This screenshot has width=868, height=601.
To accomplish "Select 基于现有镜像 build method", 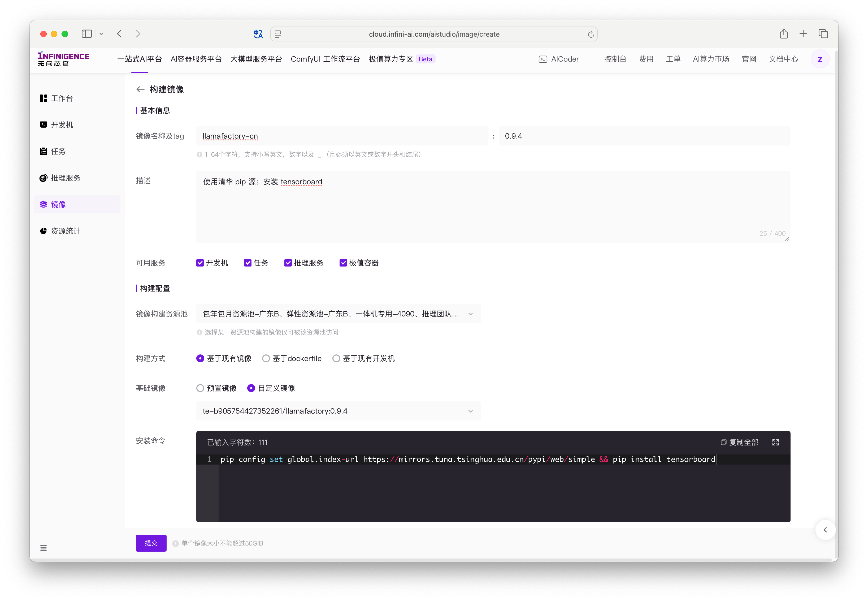I will [x=200, y=358].
